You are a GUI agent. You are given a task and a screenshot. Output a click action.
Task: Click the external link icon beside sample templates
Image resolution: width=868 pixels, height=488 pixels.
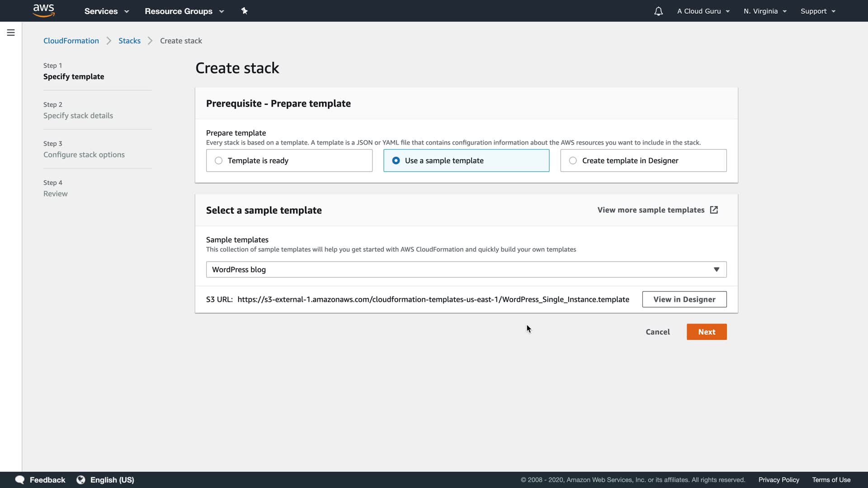click(714, 210)
